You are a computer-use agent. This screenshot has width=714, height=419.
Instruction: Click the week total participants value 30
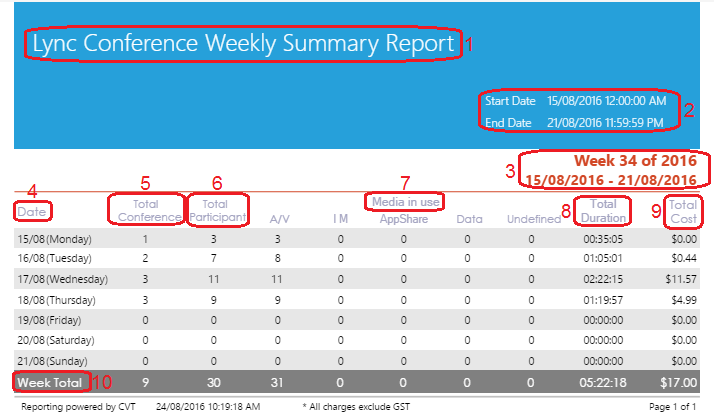(214, 383)
